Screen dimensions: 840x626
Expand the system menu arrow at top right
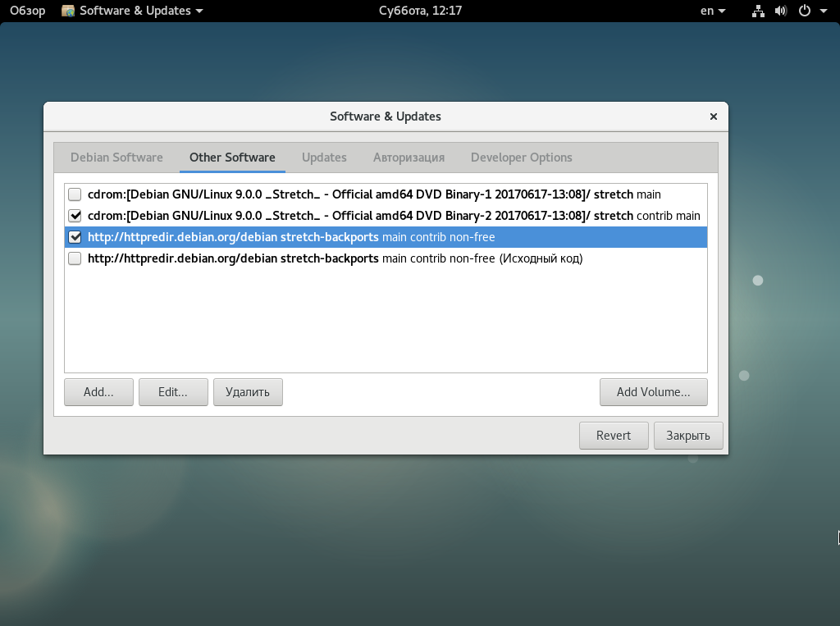(823, 11)
